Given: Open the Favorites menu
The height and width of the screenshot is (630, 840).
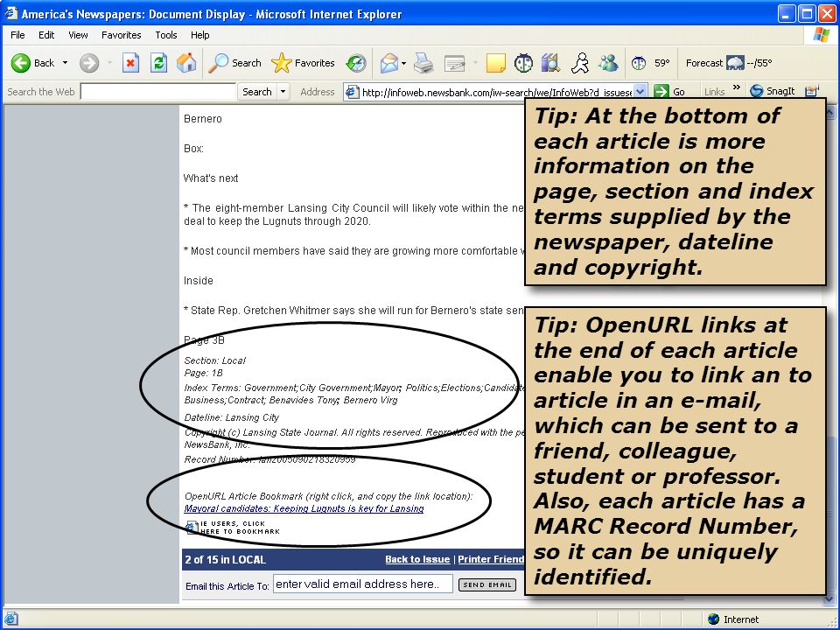Looking at the screenshot, I should [x=122, y=35].
